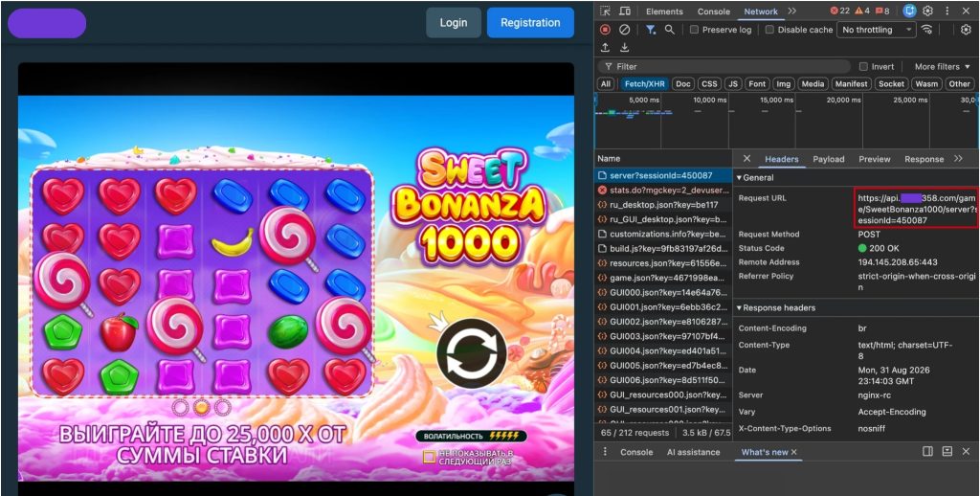Toggle the blue filter funnel icon

[x=651, y=30]
